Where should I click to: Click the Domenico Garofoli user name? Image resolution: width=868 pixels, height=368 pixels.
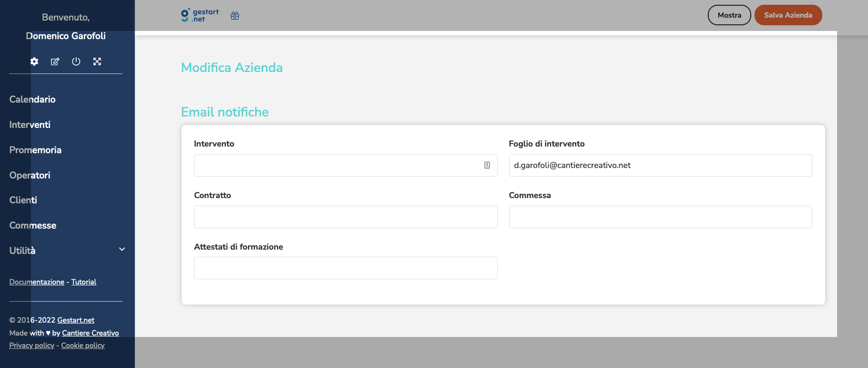pos(66,36)
